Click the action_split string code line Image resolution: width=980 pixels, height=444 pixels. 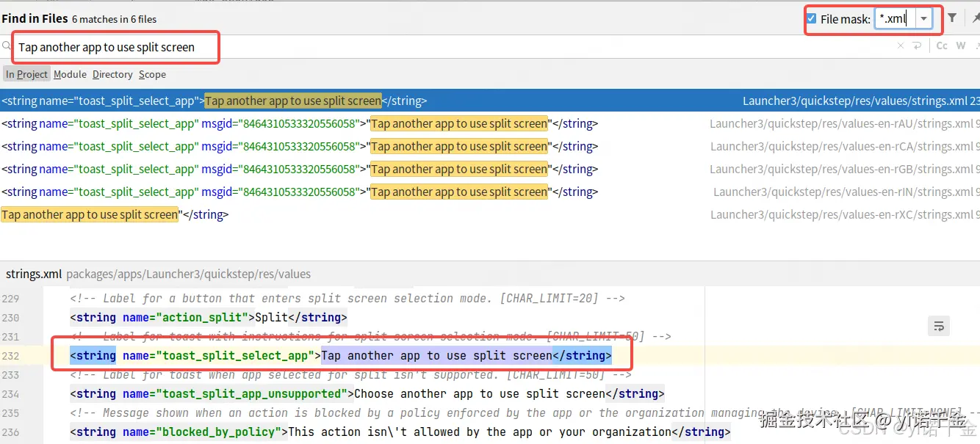(209, 317)
